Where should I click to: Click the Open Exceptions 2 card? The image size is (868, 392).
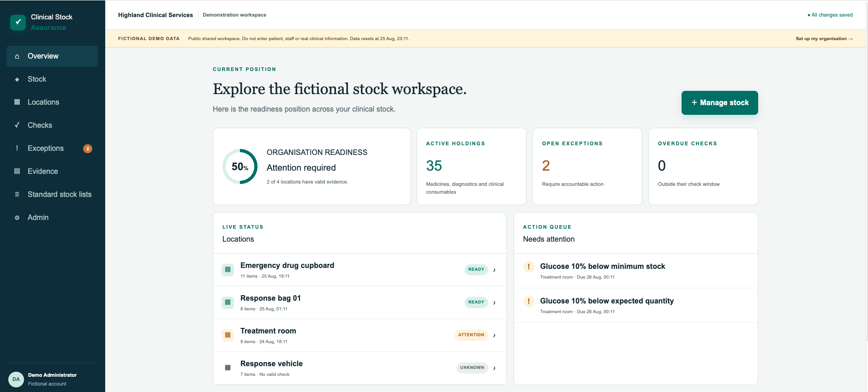(x=587, y=166)
